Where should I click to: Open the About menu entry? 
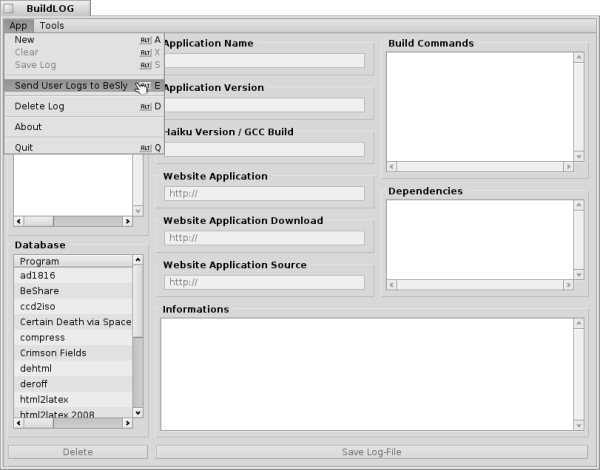29,127
